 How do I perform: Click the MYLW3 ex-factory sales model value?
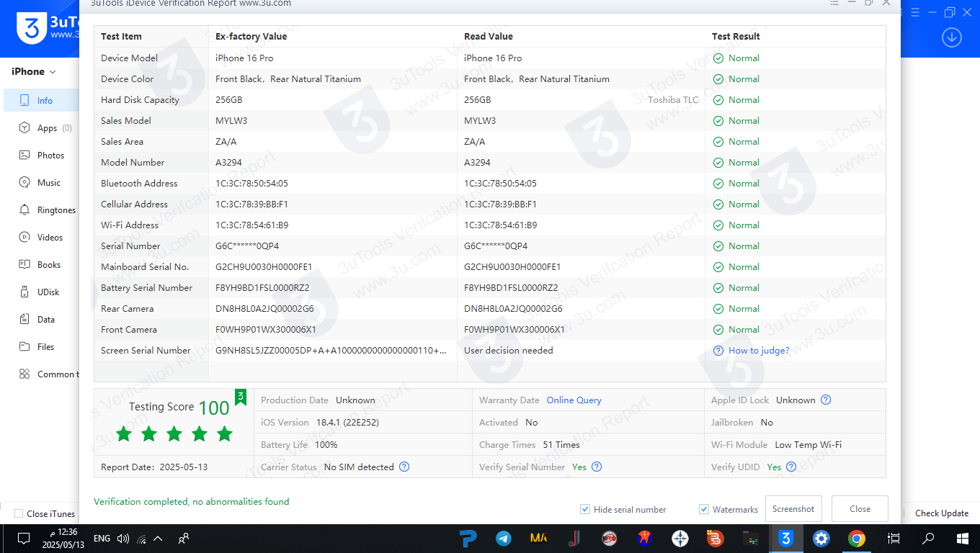[x=231, y=121]
